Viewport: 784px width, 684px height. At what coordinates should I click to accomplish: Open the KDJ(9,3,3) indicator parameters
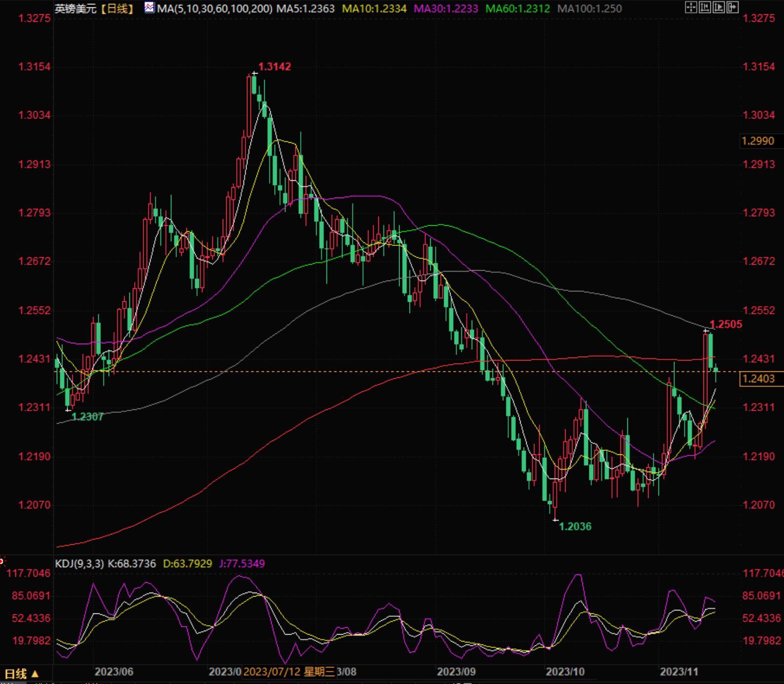(x=79, y=563)
